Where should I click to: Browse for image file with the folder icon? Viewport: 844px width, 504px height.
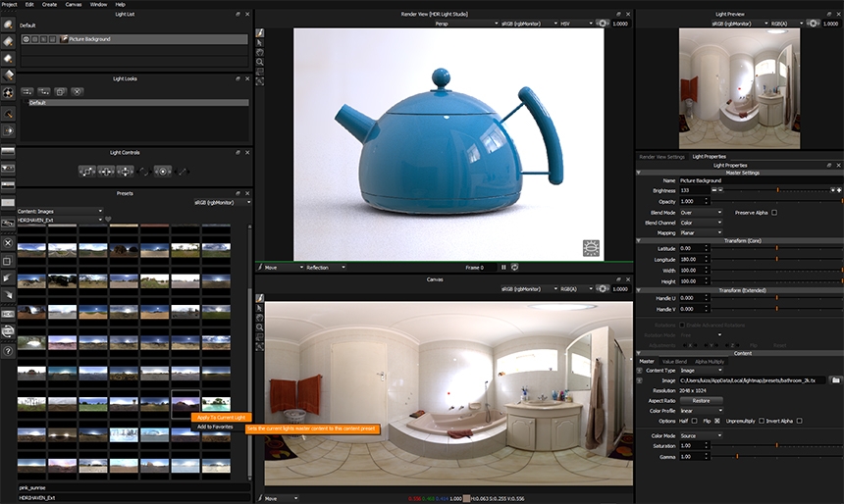pyautogui.click(x=835, y=380)
